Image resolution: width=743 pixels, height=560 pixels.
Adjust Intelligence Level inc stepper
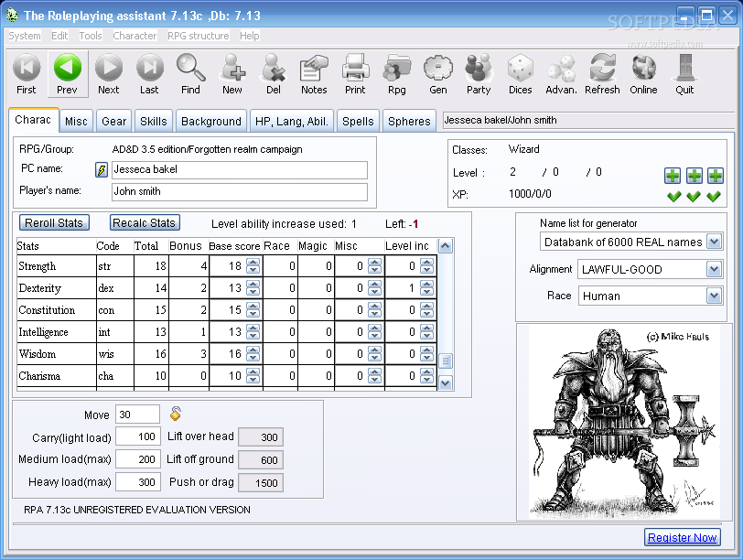(x=427, y=332)
